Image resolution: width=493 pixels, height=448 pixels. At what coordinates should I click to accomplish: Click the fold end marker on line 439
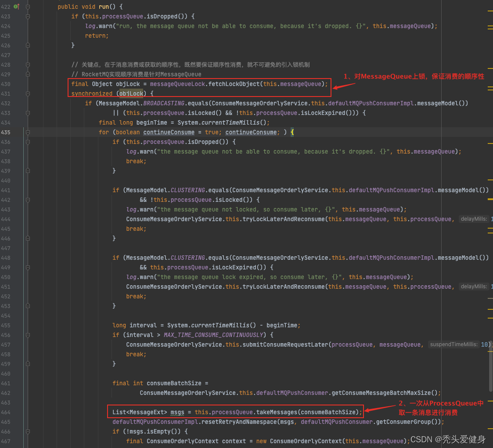tap(28, 171)
